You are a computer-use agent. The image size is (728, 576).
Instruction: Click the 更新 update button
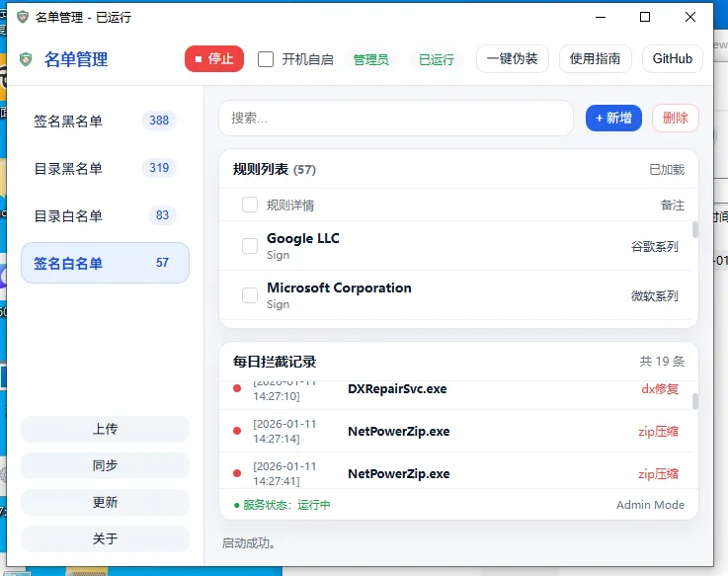tap(105, 502)
